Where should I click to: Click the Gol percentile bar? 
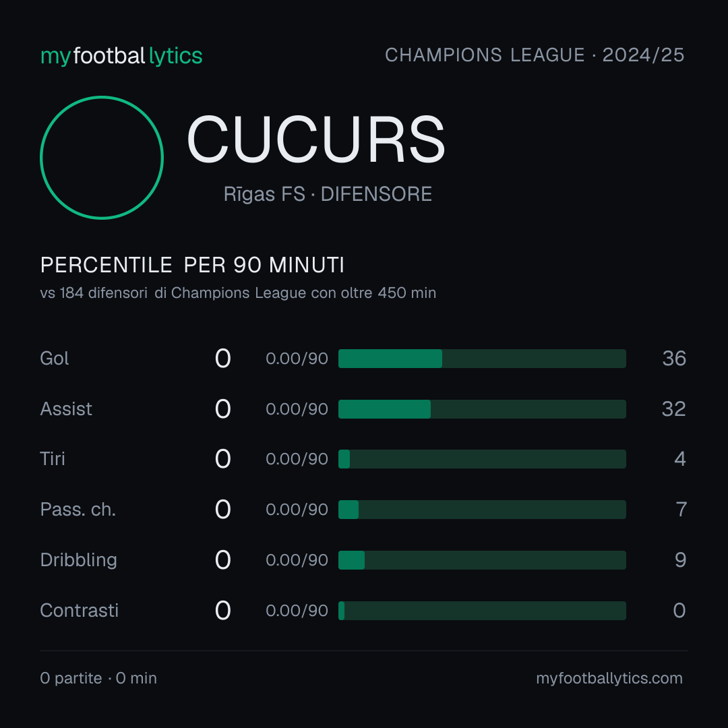pyautogui.click(x=482, y=359)
